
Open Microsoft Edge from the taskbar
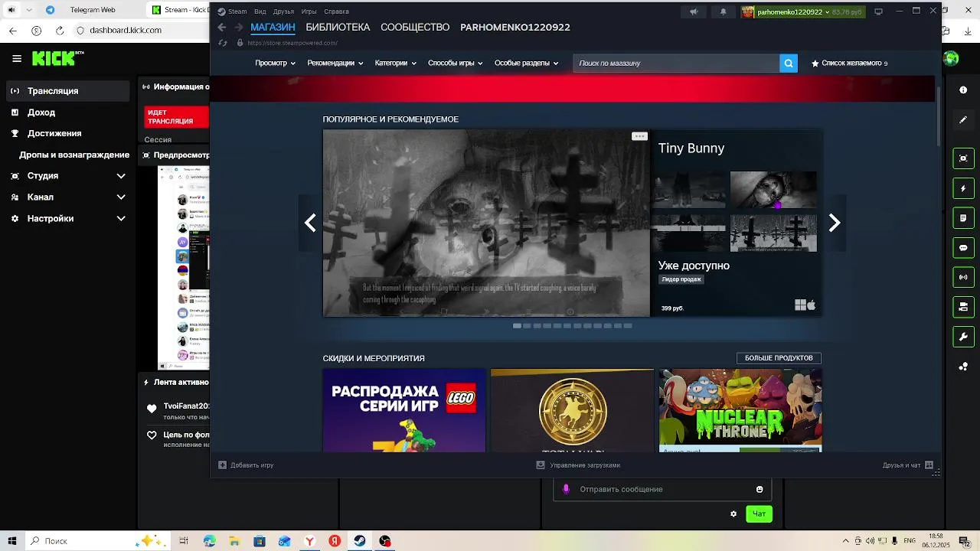210,541
